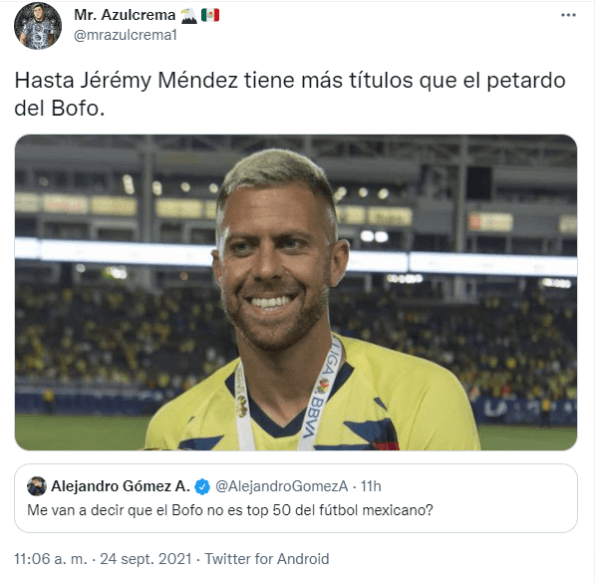This screenshot has height=583, width=595.
Task: Open the attached footballer photo
Action: (x=296, y=292)
